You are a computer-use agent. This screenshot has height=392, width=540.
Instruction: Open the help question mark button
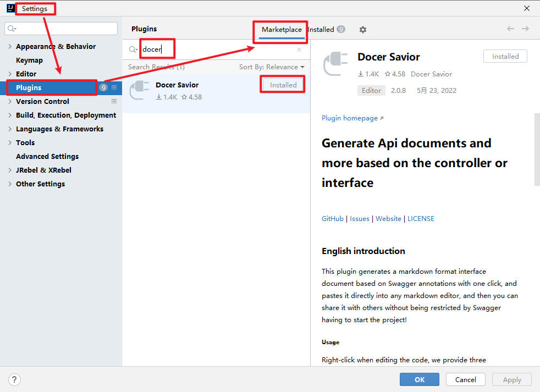[x=14, y=379]
